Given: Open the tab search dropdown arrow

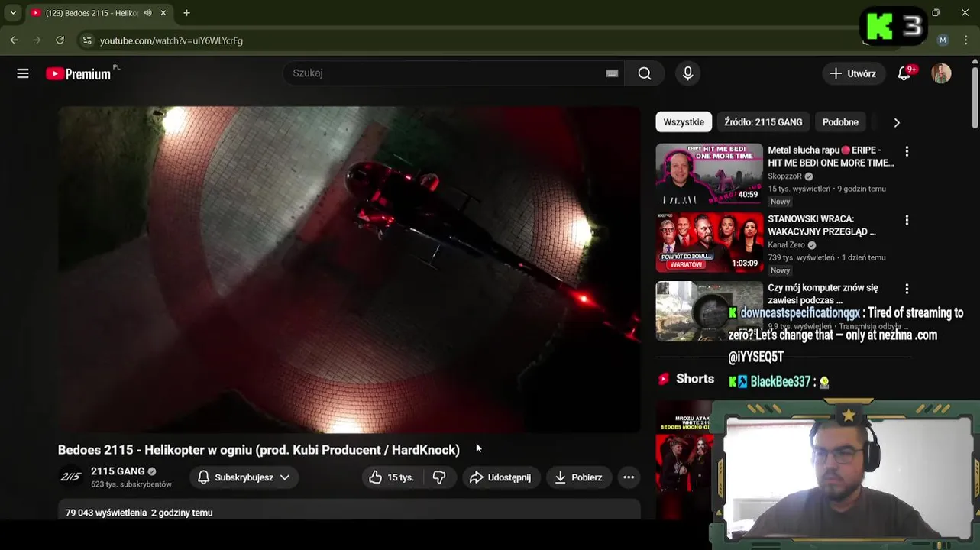Looking at the screenshot, I should pyautogui.click(x=12, y=13).
